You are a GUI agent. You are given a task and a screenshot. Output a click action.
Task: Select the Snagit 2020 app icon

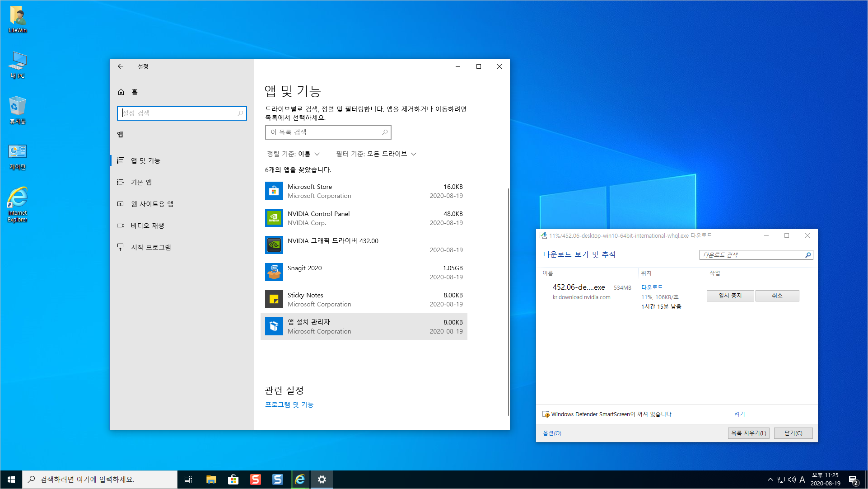pos(274,272)
